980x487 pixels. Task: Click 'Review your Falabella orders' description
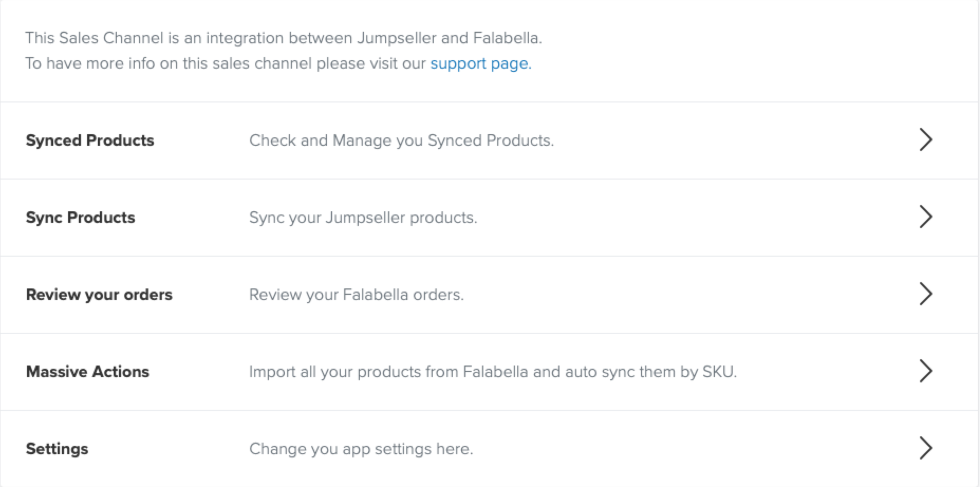(356, 295)
